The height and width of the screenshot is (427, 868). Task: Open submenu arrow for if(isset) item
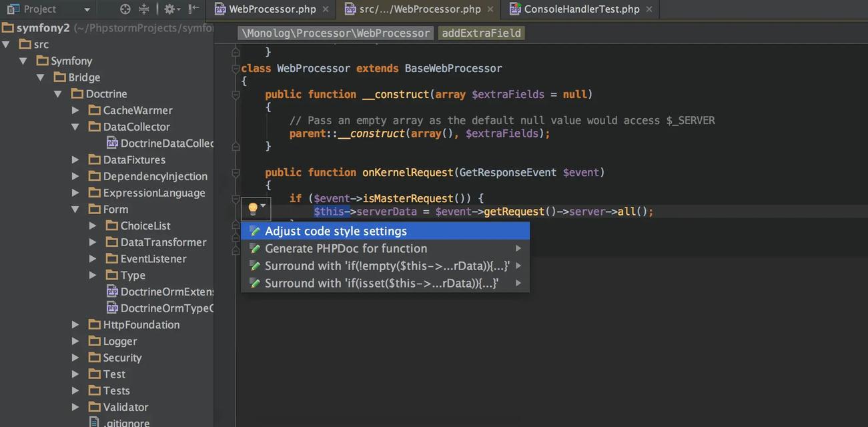(x=518, y=283)
